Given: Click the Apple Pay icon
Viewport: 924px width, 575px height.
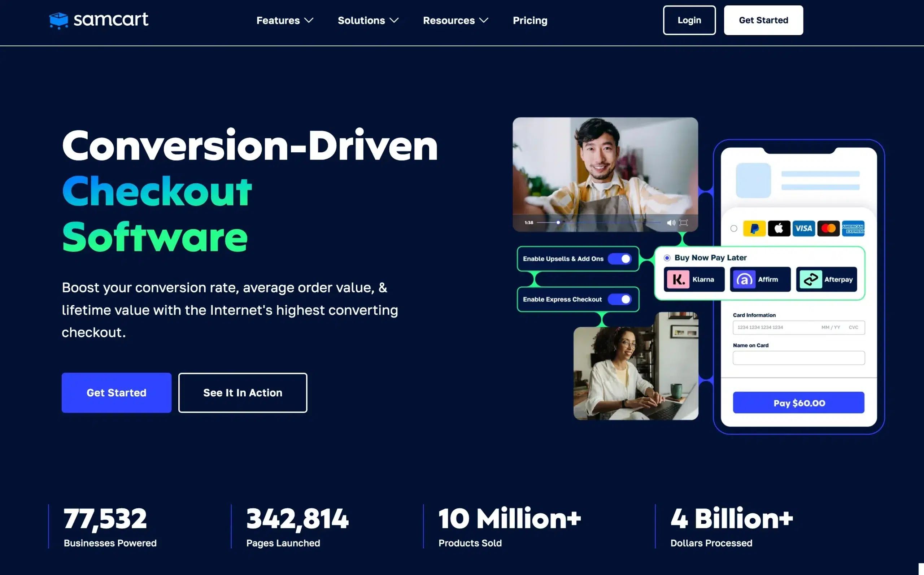Looking at the screenshot, I should 779,228.
